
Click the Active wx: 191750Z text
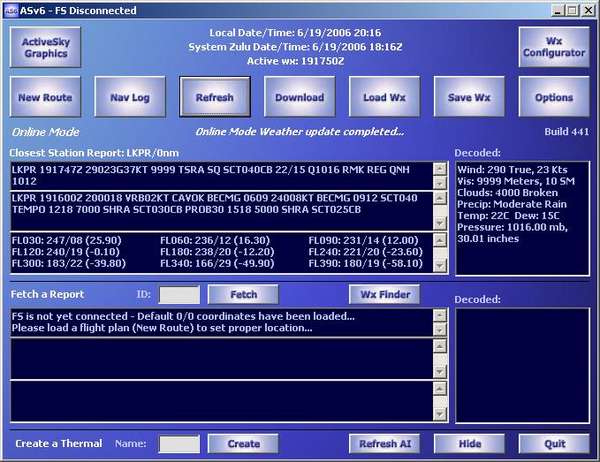point(295,61)
